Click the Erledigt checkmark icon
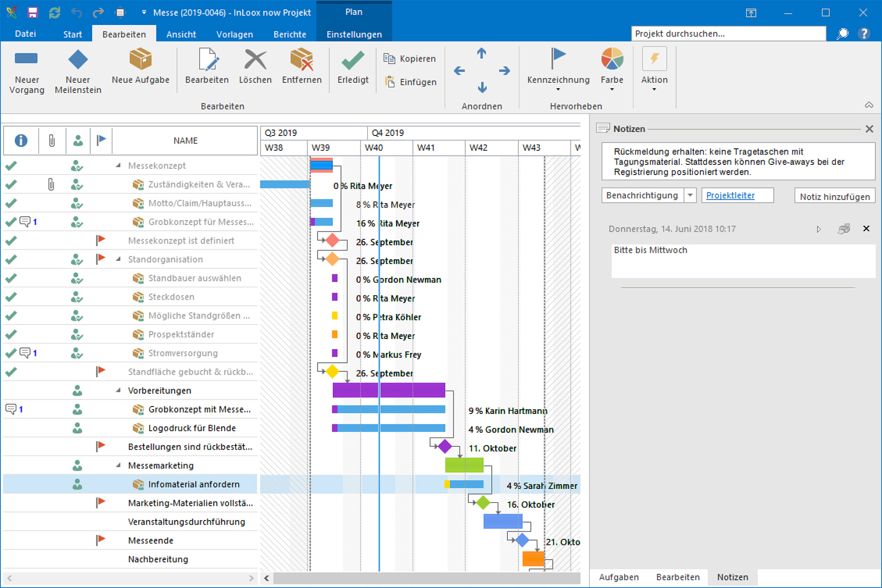This screenshot has width=882, height=588. [352, 60]
